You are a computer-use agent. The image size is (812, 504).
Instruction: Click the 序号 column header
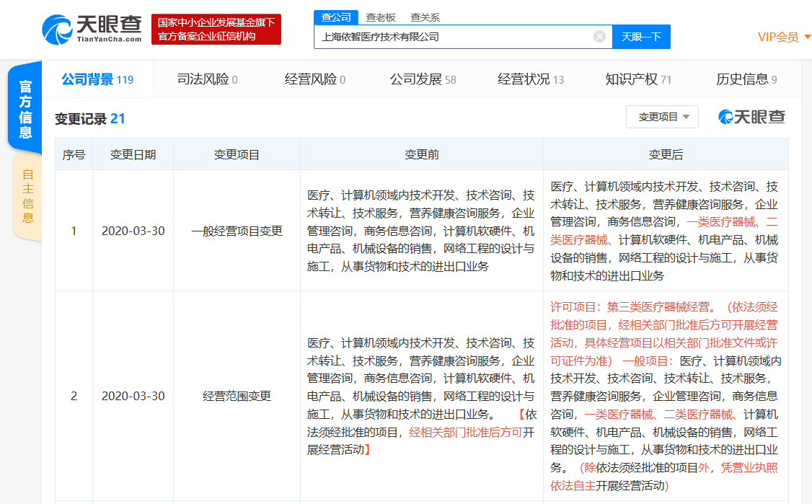[x=74, y=155]
